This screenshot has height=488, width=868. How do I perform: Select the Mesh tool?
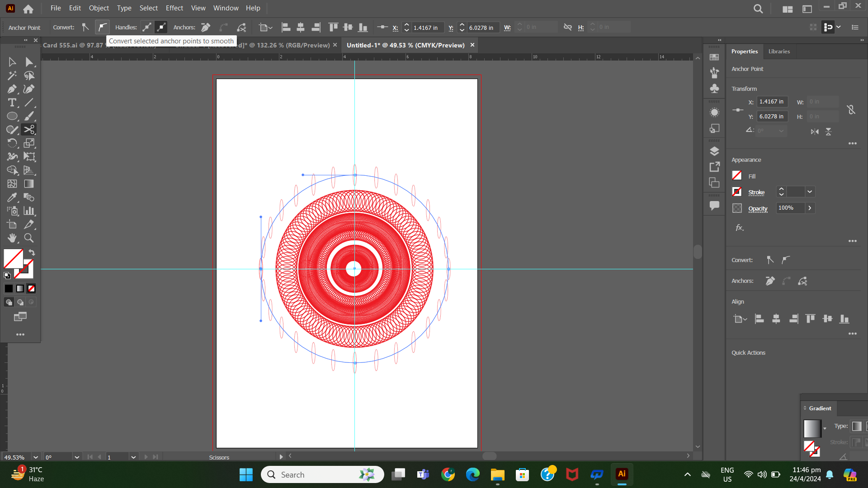point(12,184)
